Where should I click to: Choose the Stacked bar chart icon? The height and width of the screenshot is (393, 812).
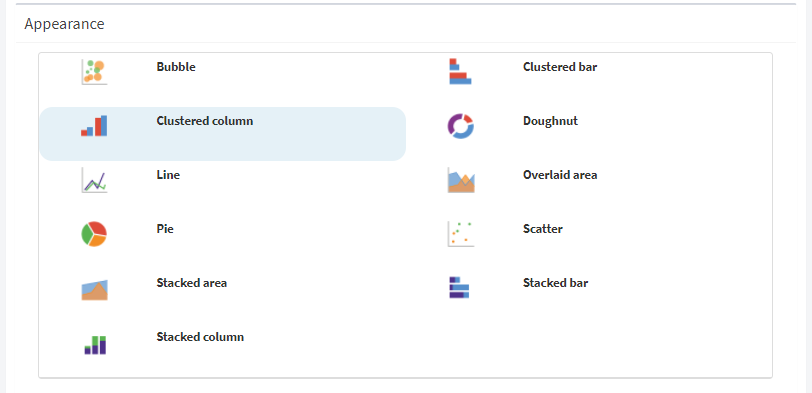[x=459, y=287]
